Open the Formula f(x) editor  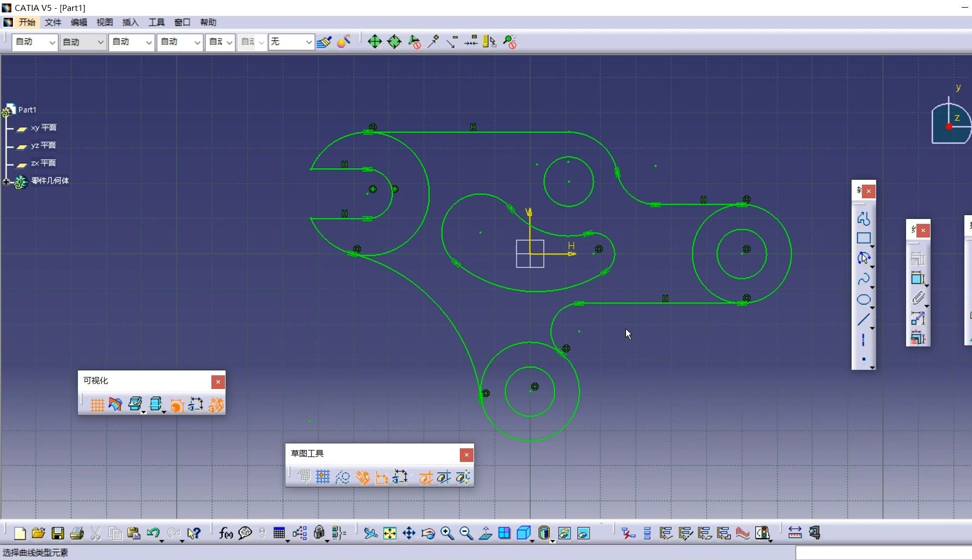(226, 533)
